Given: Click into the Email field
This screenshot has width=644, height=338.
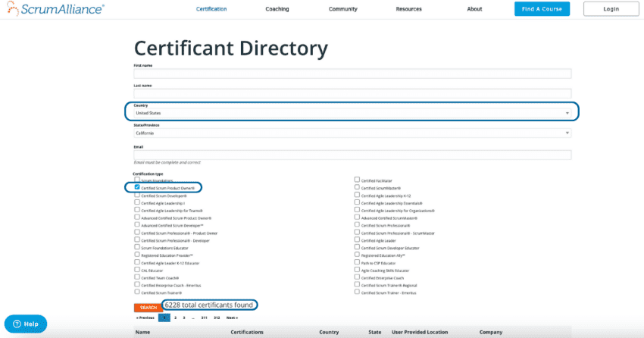Looking at the screenshot, I should (x=352, y=155).
